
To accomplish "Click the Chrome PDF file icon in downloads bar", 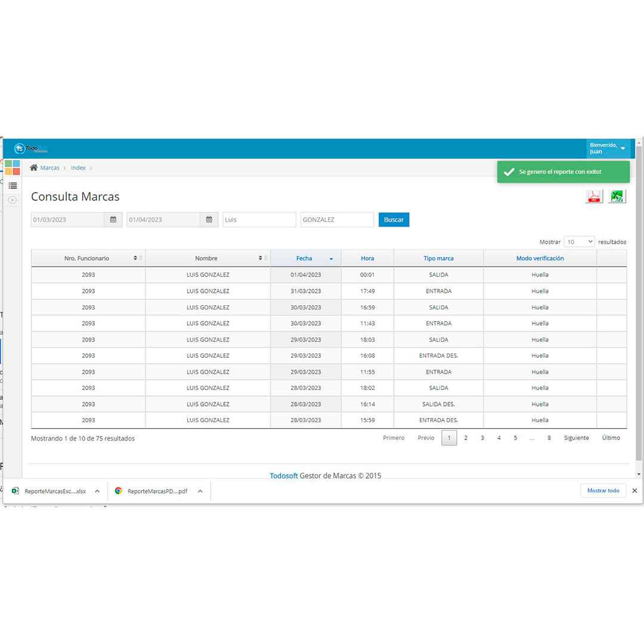I will click(x=118, y=490).
